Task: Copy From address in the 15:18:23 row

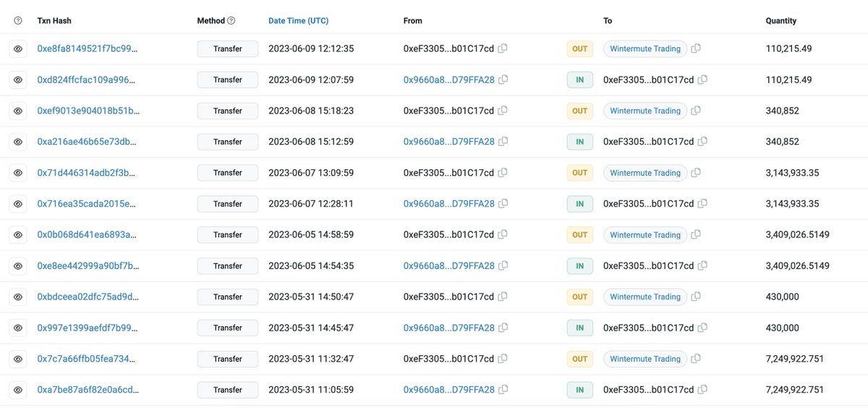Action: 503,111
